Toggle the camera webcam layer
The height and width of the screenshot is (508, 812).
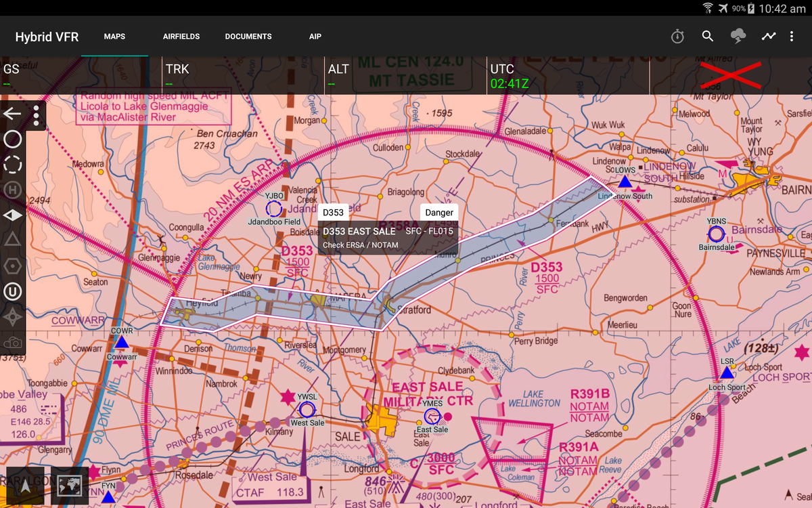coord(13,343)
